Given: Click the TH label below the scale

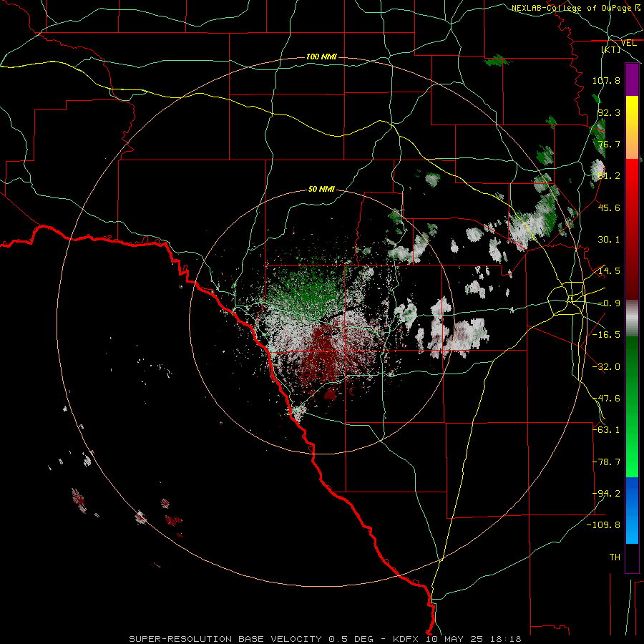Looking at the screenshot, I should click(x=615, y=557).
